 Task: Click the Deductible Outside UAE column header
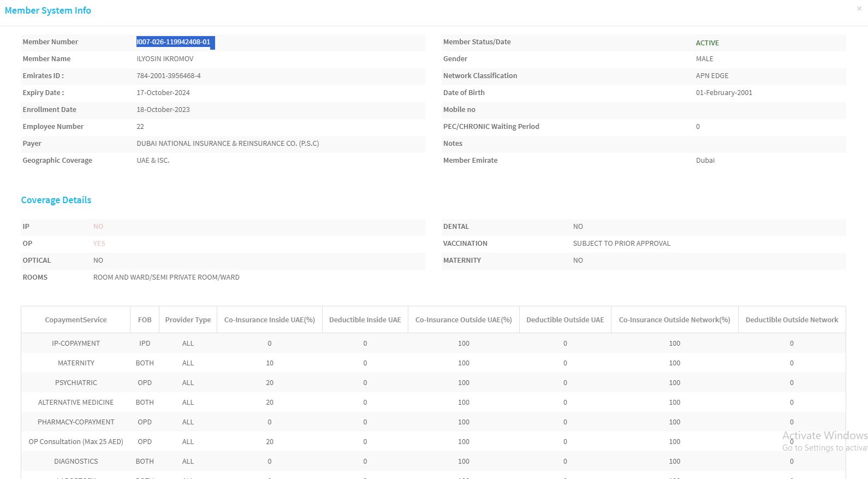[x=565, y=320]
